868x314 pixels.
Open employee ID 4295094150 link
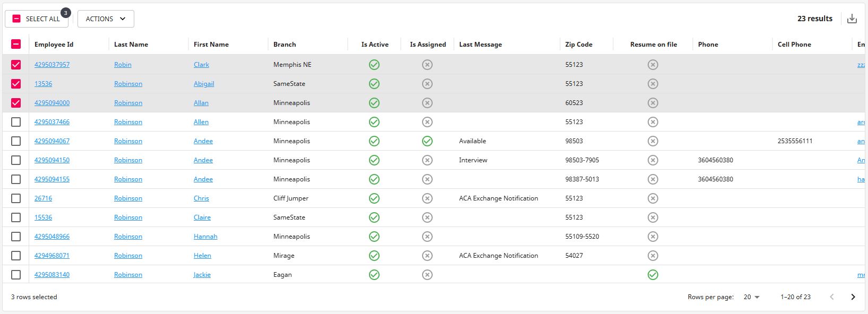coord(52,160)
